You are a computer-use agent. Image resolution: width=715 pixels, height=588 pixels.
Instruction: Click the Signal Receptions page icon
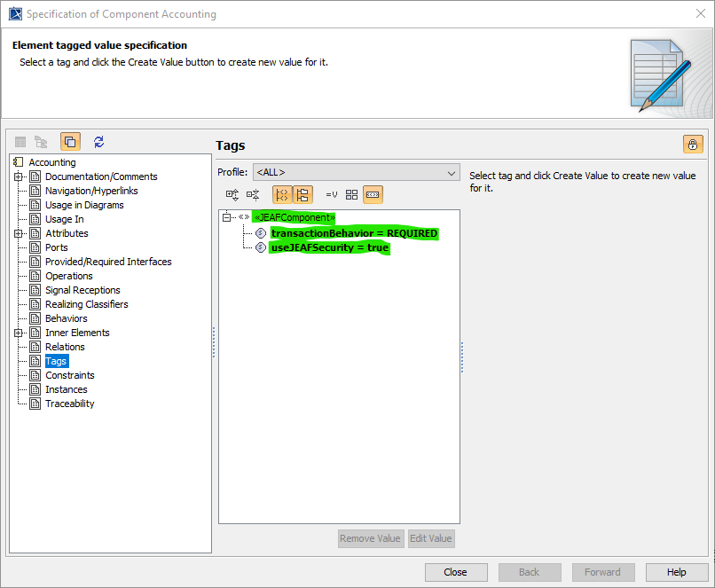click(x=35, y=290)
